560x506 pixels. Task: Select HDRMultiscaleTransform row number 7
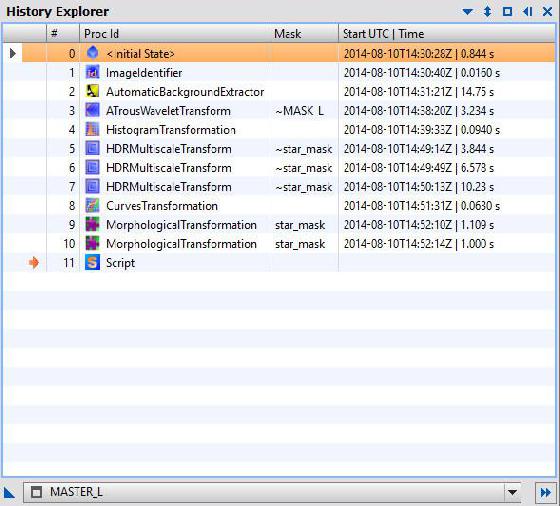click(x=280, y=187)
